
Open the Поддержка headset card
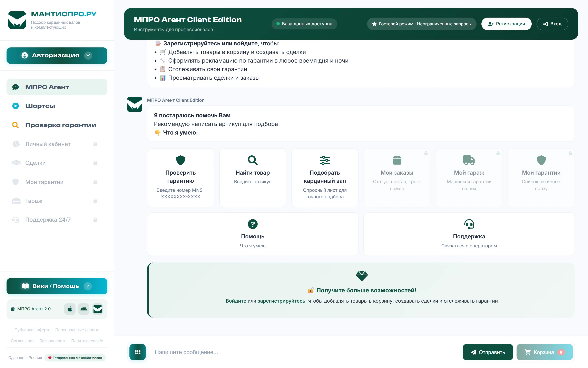[x=469, y=234]
